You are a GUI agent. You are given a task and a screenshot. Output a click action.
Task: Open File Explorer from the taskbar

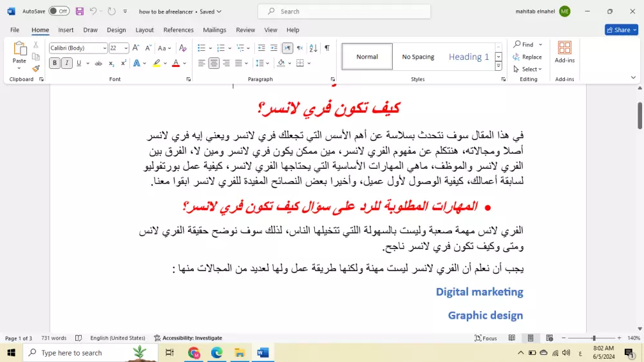(x=240, y=352)
